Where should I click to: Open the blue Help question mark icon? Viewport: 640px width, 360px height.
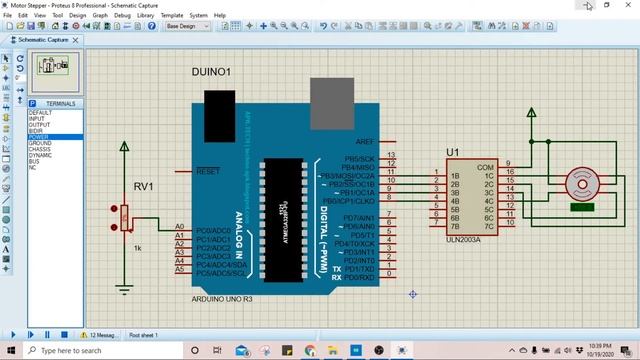click(x=151, y=26)
